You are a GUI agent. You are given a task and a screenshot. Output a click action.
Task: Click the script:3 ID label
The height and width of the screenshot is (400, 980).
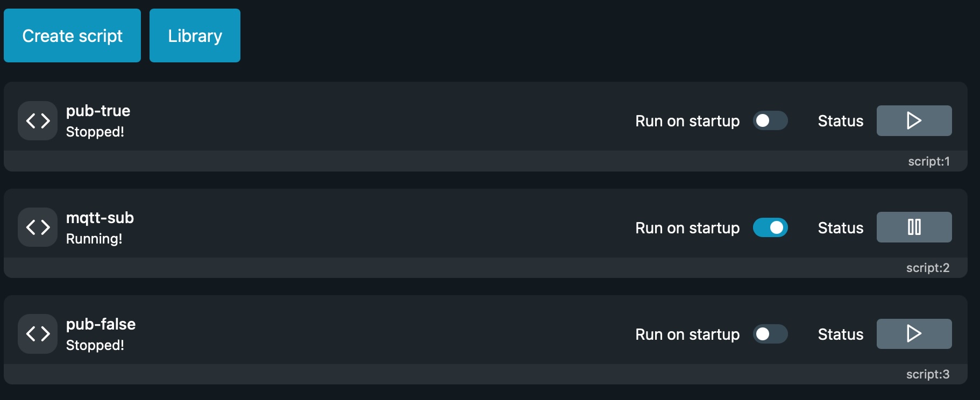click(x=927, y=374)
